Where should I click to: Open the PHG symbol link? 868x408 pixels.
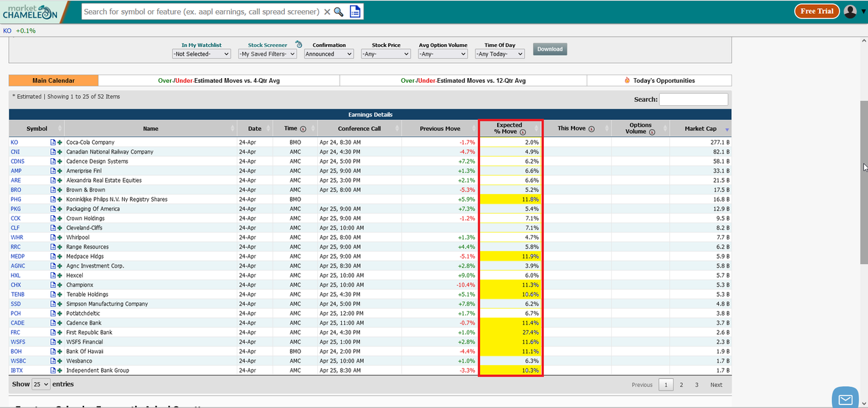[16, 200]
